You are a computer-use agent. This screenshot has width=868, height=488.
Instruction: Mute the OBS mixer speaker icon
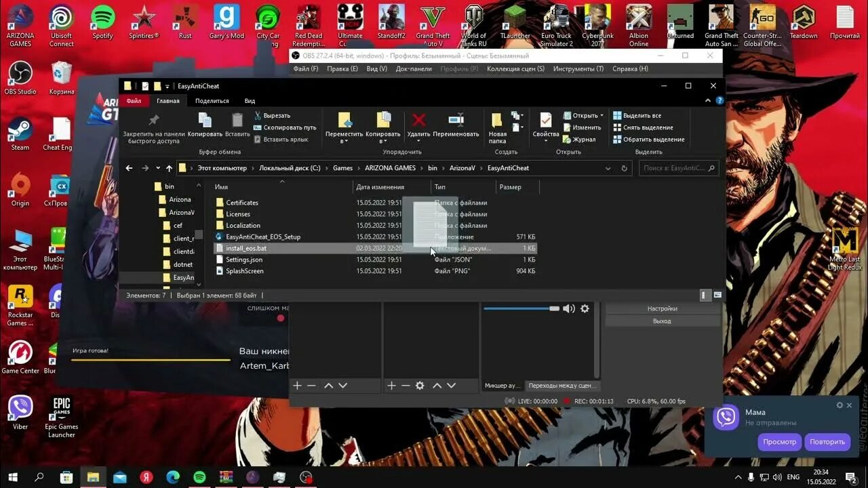pyautogui.click(x=569, y=308)
